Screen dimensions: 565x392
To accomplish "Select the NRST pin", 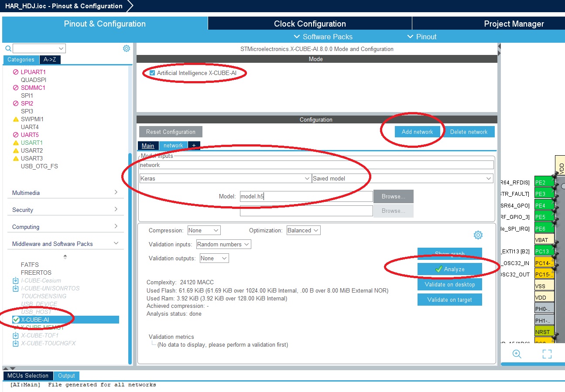I will pos(544,332).
